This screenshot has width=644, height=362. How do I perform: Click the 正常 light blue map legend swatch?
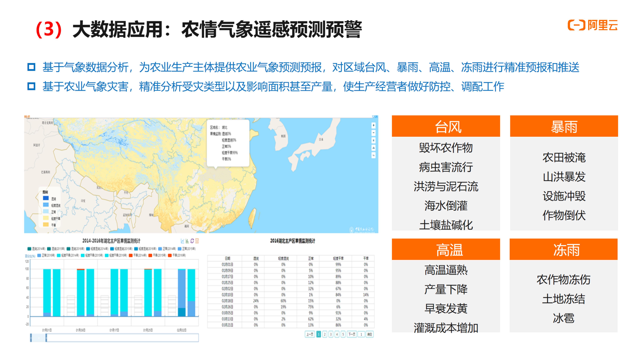(46, 211)
